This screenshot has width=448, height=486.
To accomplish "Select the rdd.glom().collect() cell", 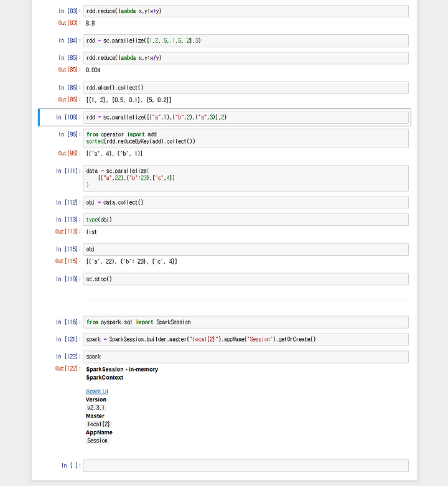I will (x=246, y=88).
